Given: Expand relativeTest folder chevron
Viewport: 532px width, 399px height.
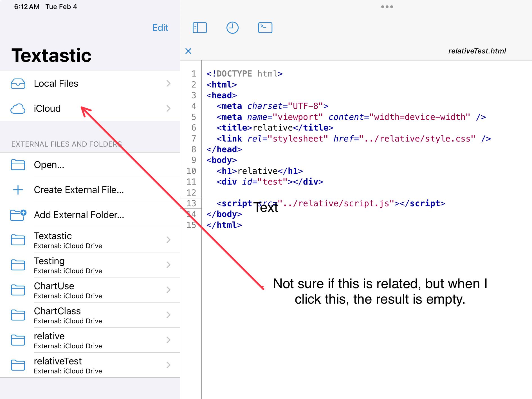Looking at the screenshot, I should (169, 365).
